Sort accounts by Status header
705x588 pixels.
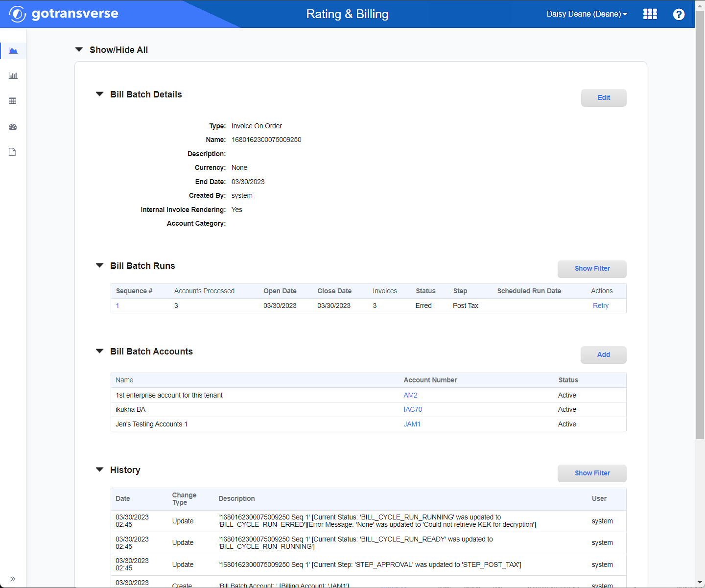click(x=568, y=380)
